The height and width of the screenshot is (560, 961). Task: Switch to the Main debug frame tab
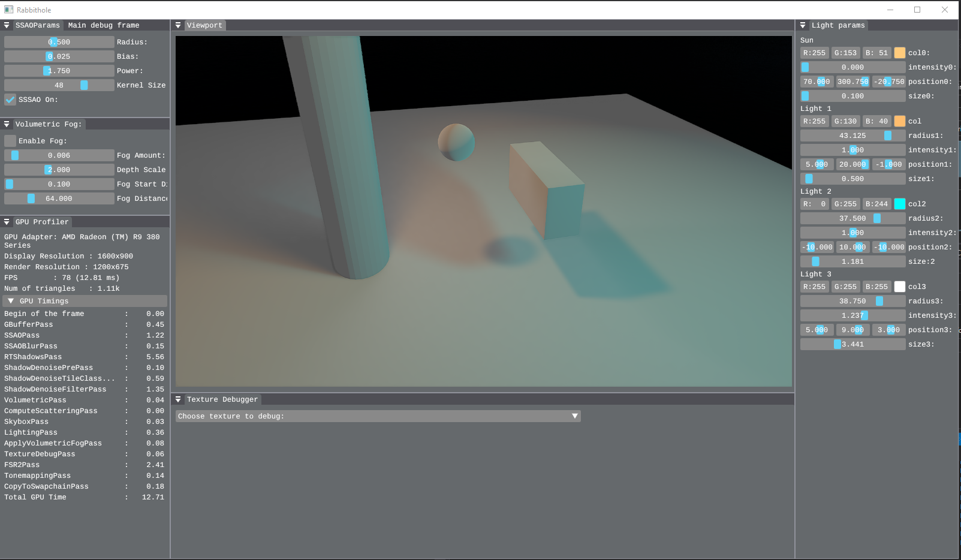(102, 25)
